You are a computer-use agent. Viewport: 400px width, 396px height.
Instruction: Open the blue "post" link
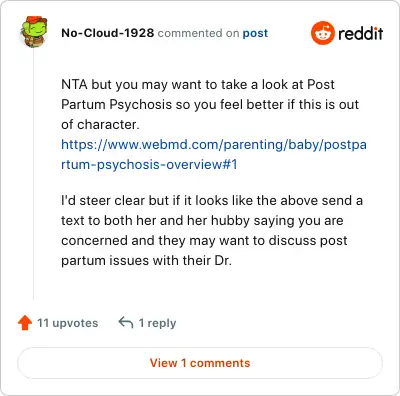255,33
